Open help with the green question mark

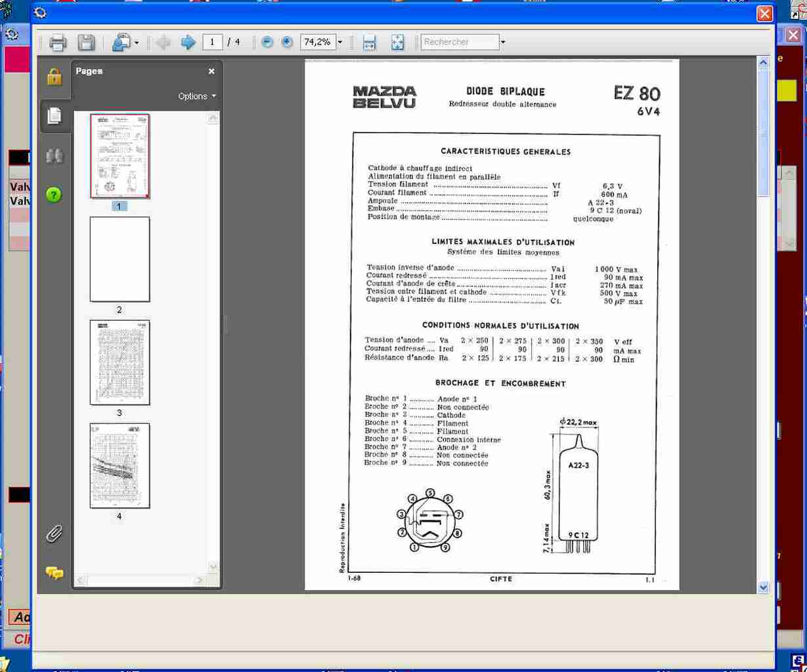click(x=54, y=194)
